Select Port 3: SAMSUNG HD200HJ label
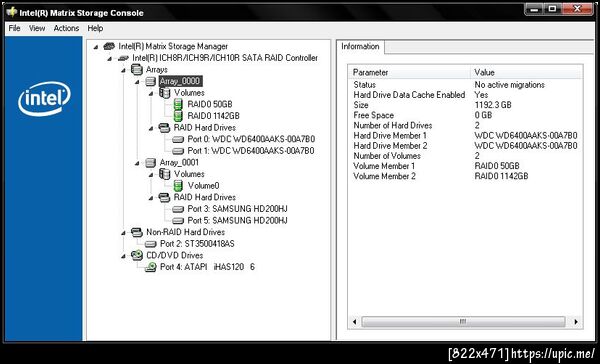Viewport: 600px width, 364px height. pos(237,209)
